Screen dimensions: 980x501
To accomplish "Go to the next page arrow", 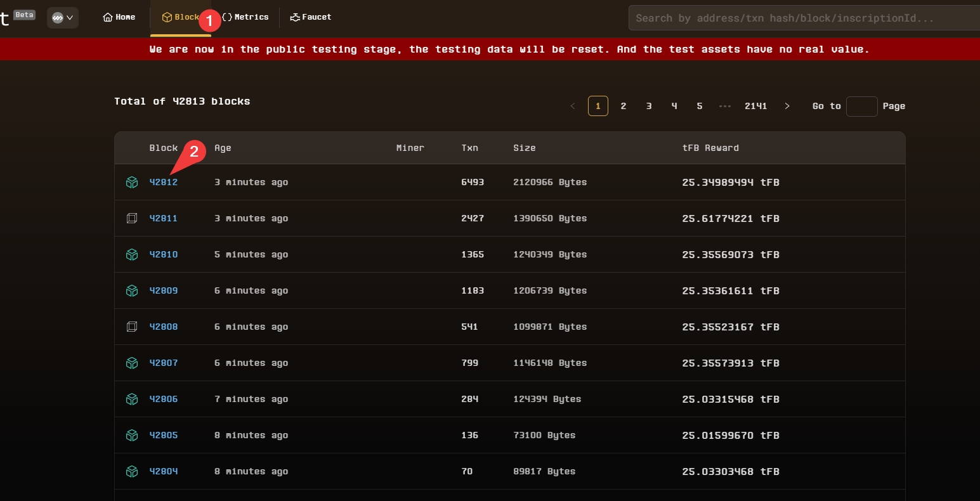I will pyautogui.click(x=787, y=106).
